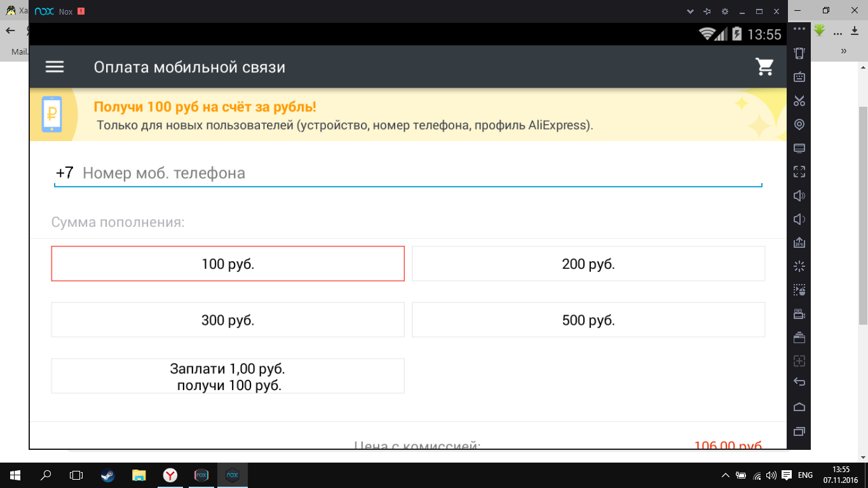Screen dimensions: 868x488
Task: Click the Оплата мобильной связи title
Action: pos(189,67)
